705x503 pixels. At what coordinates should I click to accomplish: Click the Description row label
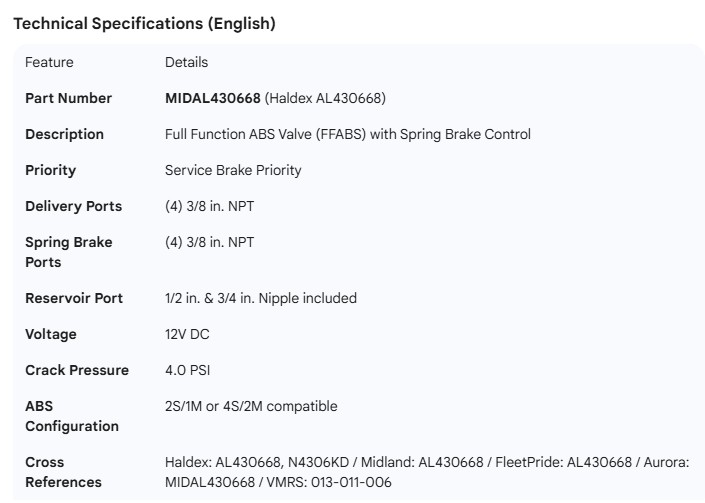tap(64, 134)
